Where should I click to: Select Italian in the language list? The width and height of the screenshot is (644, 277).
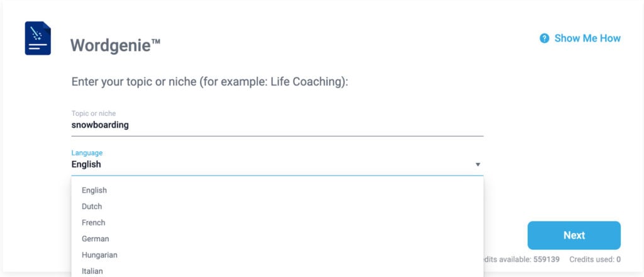(x=92, y=271)
